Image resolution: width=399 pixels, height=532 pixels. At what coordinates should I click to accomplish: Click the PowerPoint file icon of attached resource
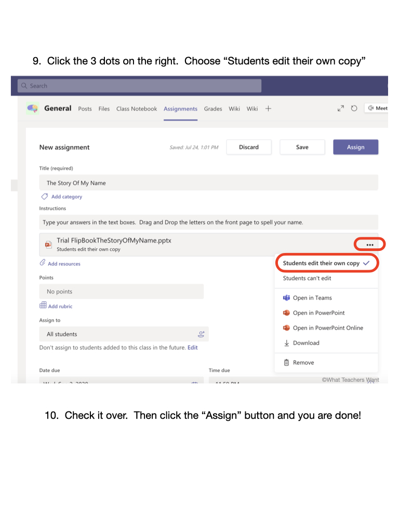pyautogui.click(x=48, y=245)
